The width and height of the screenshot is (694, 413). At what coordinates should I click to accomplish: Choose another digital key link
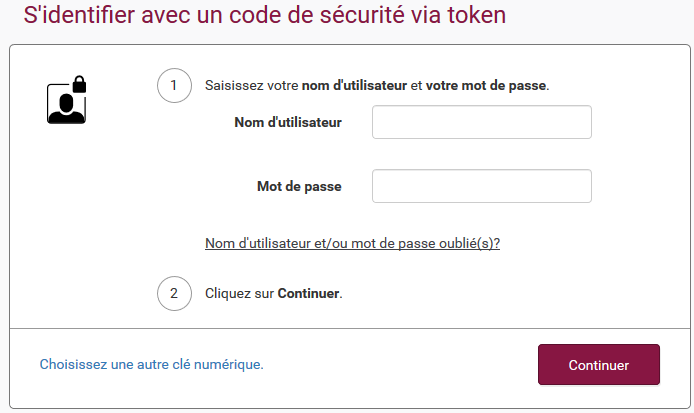[x=151, y=365]
